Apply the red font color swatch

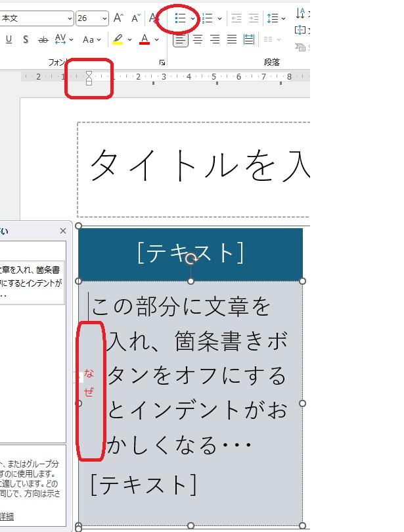(x=145, y=40)
